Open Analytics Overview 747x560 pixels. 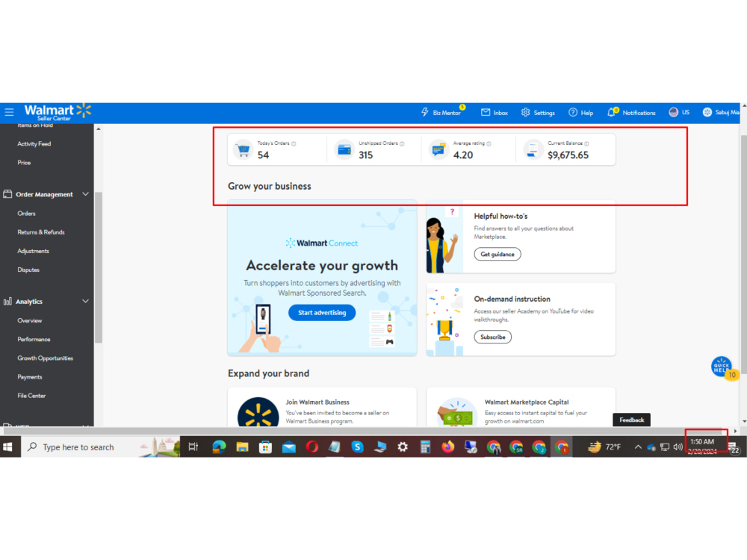[x=30, y=320]
